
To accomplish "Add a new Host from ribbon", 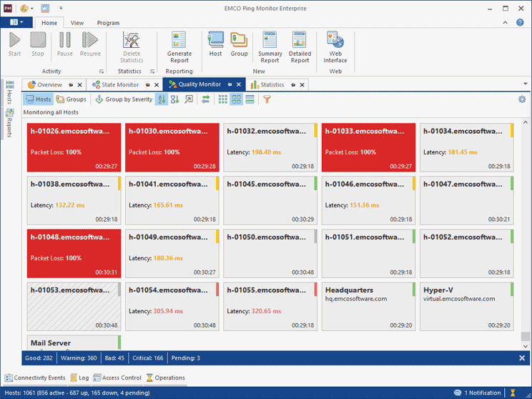I will 215,41.
